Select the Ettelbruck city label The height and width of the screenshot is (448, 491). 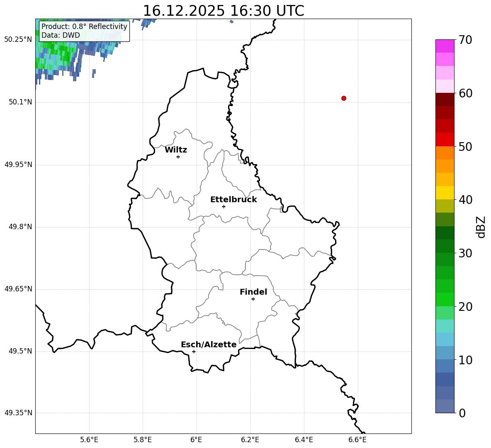pyautogui.click(x=233, y=200)
